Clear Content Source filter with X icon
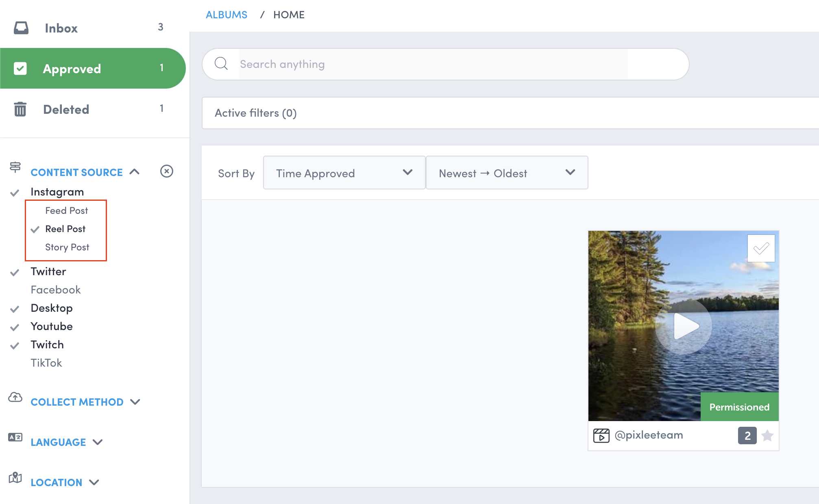The height and width of the screenshot is (504, 819). pos(166,171)
